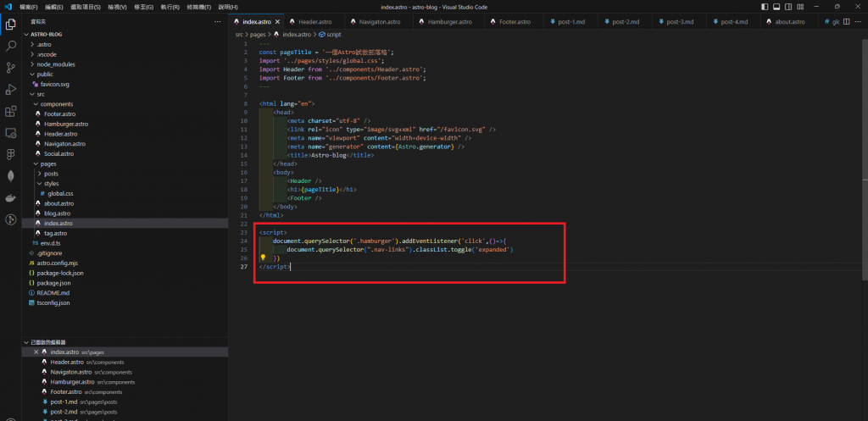Open the 終端機(T) menu
Screen dimensions: 868x421
[x=198, y=7]
